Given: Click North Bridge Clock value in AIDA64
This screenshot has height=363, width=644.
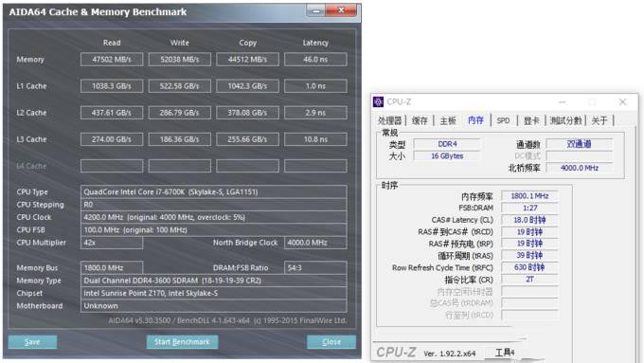Looking at the screenshot, I should (315, 243).
